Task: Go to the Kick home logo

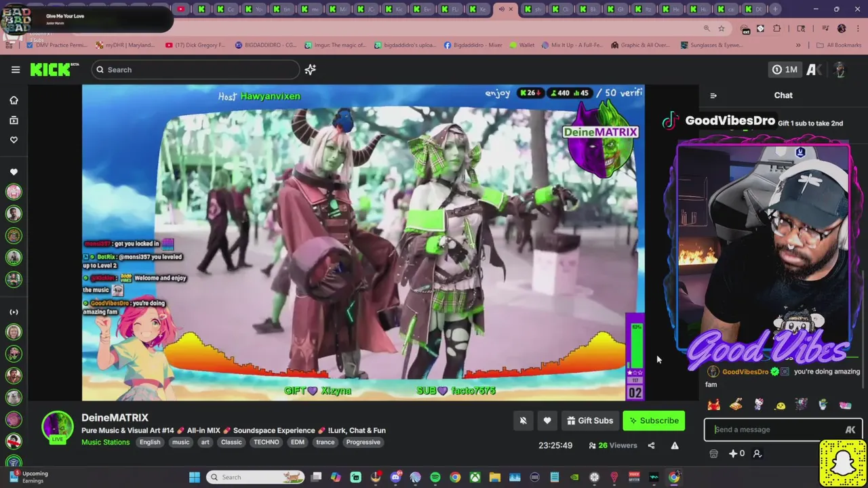Action: pos(54,69)
